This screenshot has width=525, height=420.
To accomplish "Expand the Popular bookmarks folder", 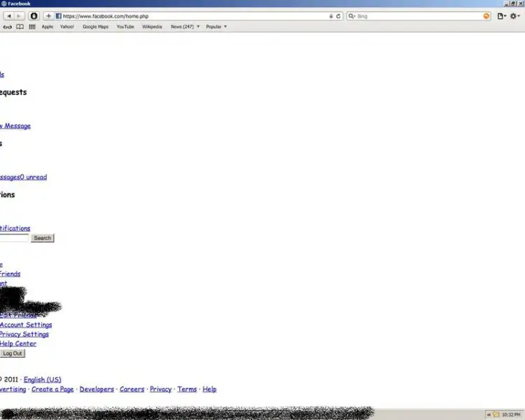I will (216, 27).
